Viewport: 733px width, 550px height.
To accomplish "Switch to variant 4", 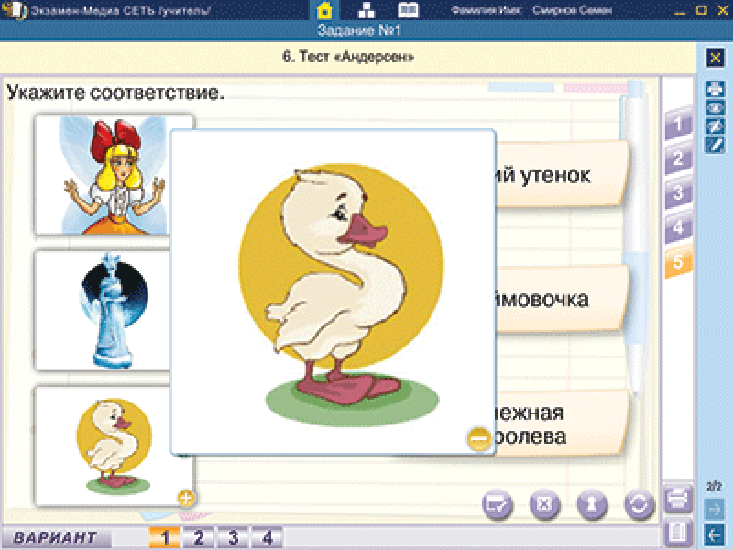I will 267,537.
